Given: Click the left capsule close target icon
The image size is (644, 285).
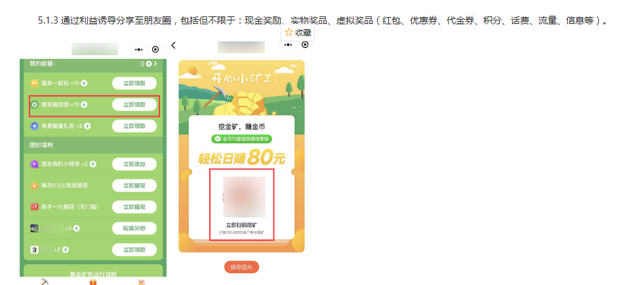Looking at the screenshot, I should coord(155,49).
